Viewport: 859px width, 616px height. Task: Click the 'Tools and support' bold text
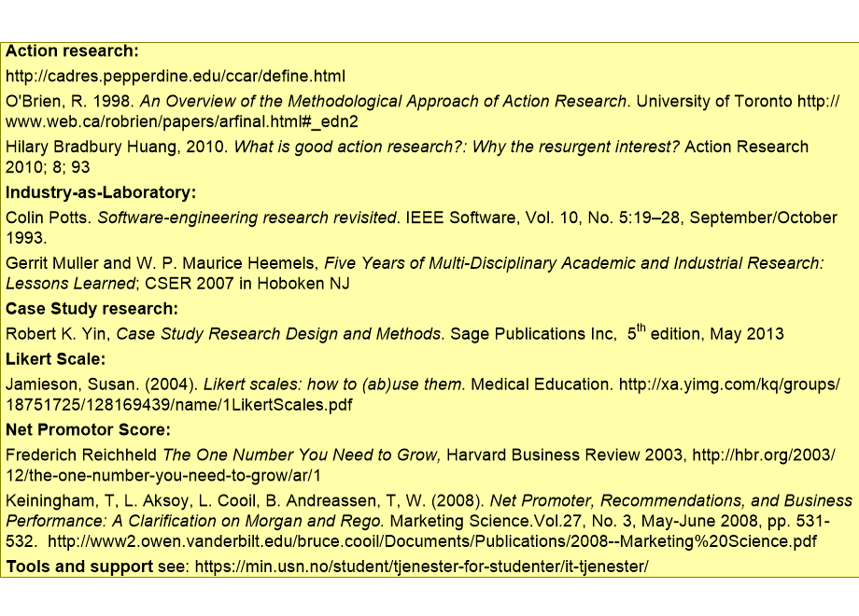79,567
